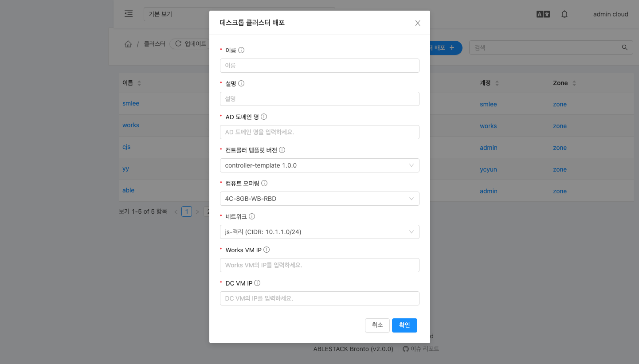639x364 pixels.
Task: Click the info icon beside DC VM IP
Action: [257, 283]
